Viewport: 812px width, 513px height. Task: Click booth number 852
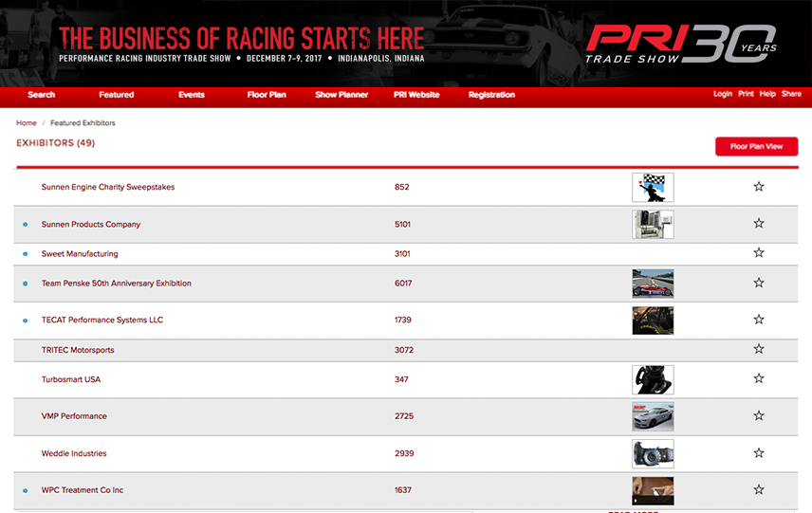point(402,187)
